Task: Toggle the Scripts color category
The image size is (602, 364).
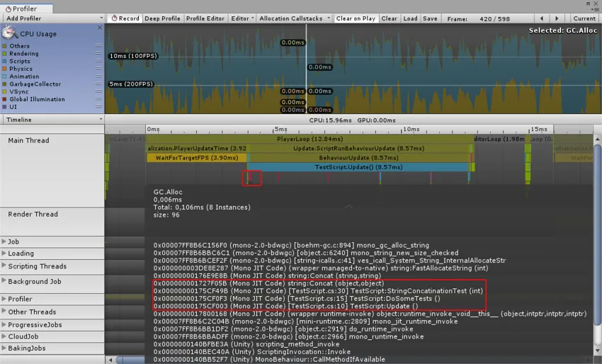Action: (x=5, y=61)
